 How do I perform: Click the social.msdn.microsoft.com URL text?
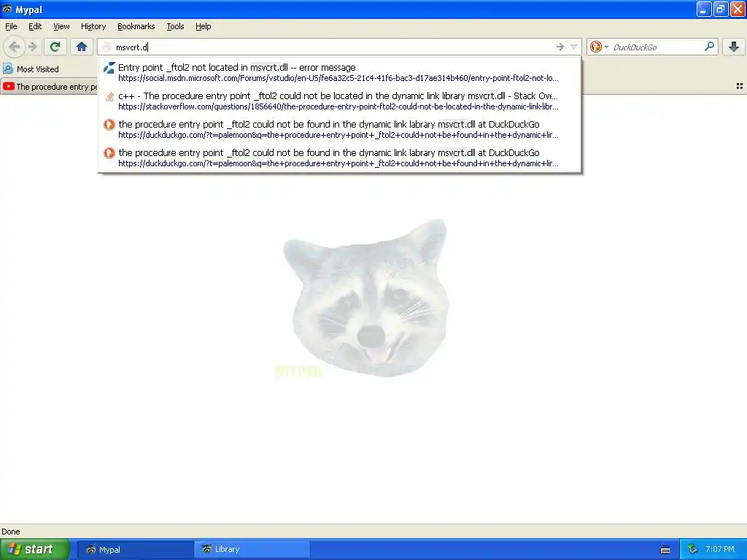pyautogui.click(x=338, y=78)
